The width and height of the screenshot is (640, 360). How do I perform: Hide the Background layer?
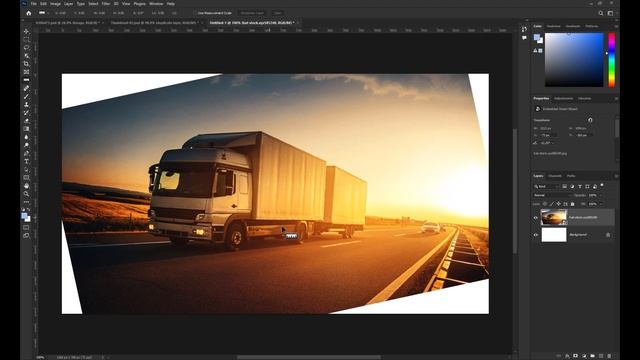pyautogui.click(x=536, y=235)
